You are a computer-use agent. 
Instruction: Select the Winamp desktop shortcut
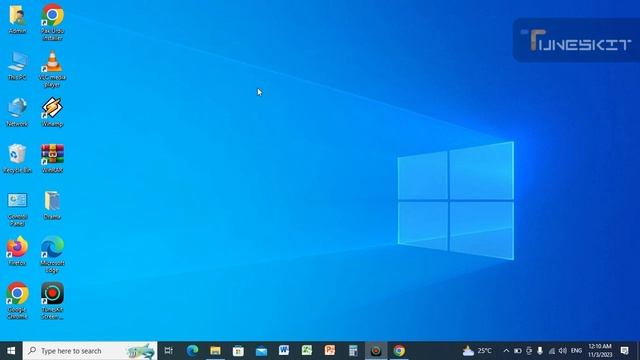click(x=52, y=112)
